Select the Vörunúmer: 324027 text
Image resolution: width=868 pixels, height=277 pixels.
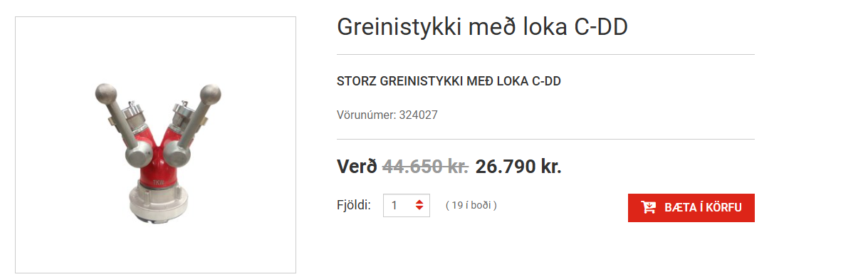387,114
